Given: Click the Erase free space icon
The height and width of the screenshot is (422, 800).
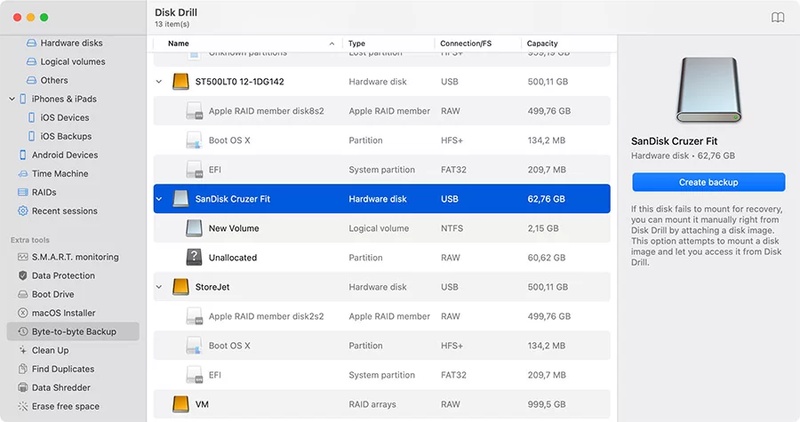Looking at the screenshot, I should coord(23,406).
